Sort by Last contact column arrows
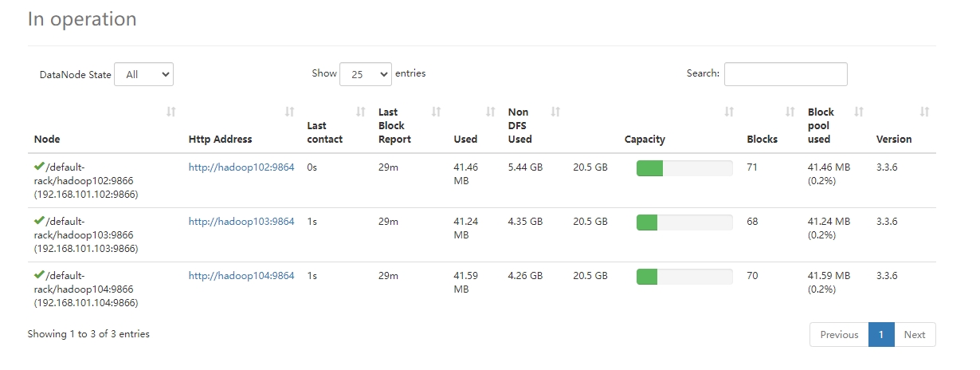 (x=360, y=112)
